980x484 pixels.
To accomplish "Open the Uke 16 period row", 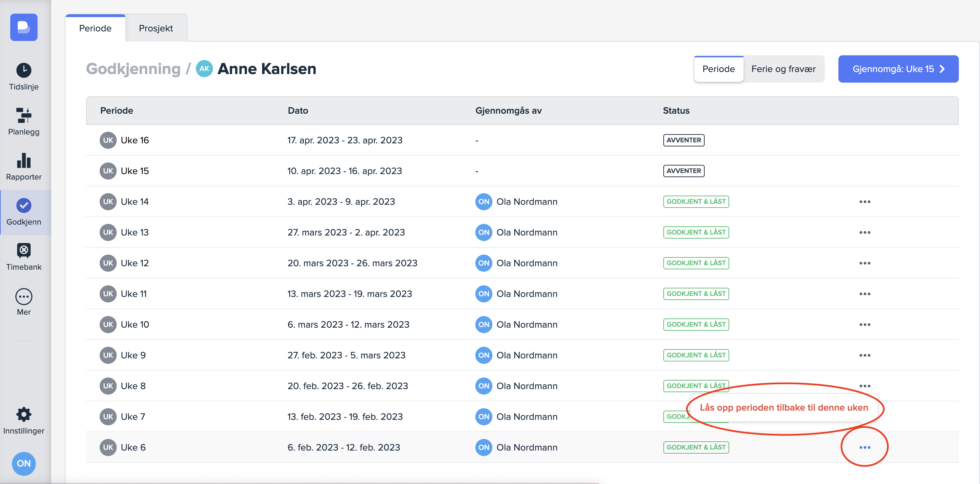I will point(135,140).
